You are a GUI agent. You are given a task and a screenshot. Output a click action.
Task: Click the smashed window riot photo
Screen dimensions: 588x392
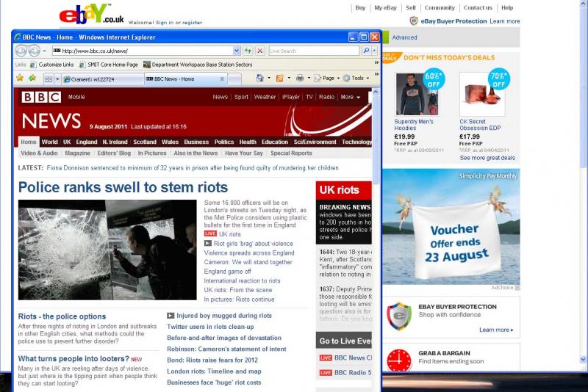(x=107, y=250)
